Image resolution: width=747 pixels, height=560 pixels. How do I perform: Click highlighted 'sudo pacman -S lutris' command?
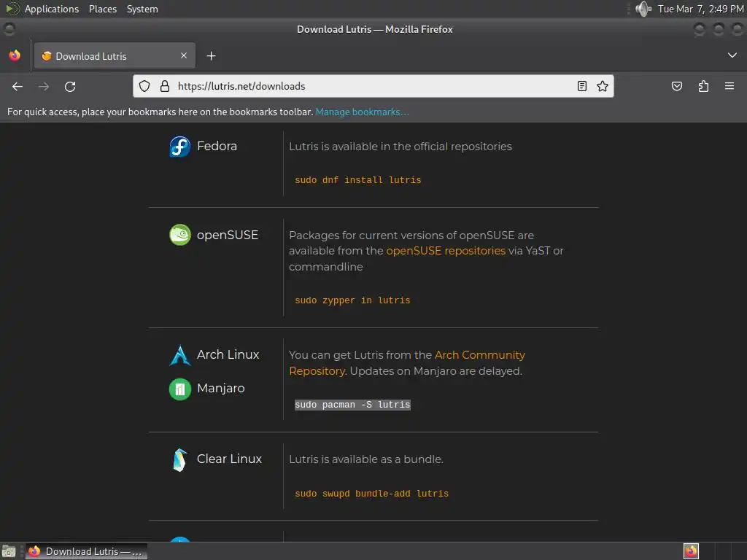point(352,405)
